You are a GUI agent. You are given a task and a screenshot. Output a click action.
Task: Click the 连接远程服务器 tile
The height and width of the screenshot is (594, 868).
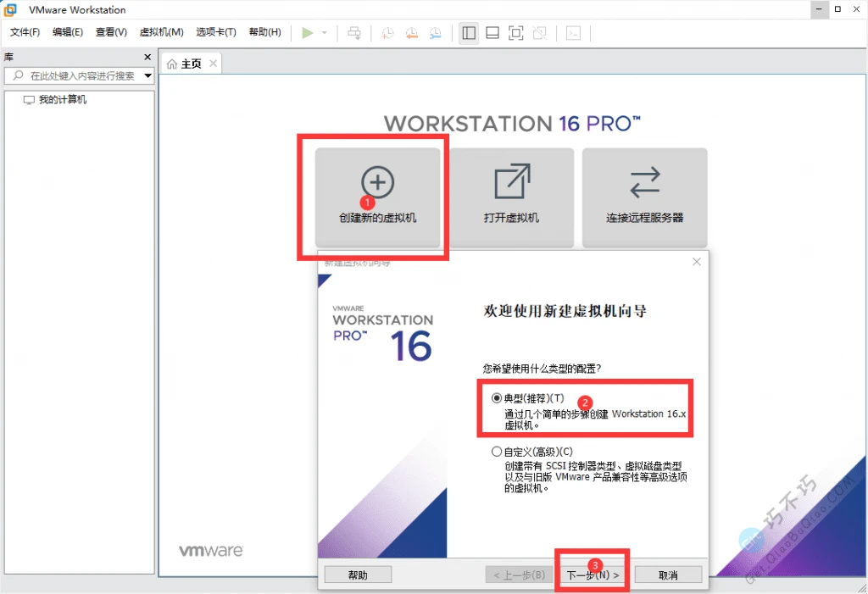tap(645, 197)
